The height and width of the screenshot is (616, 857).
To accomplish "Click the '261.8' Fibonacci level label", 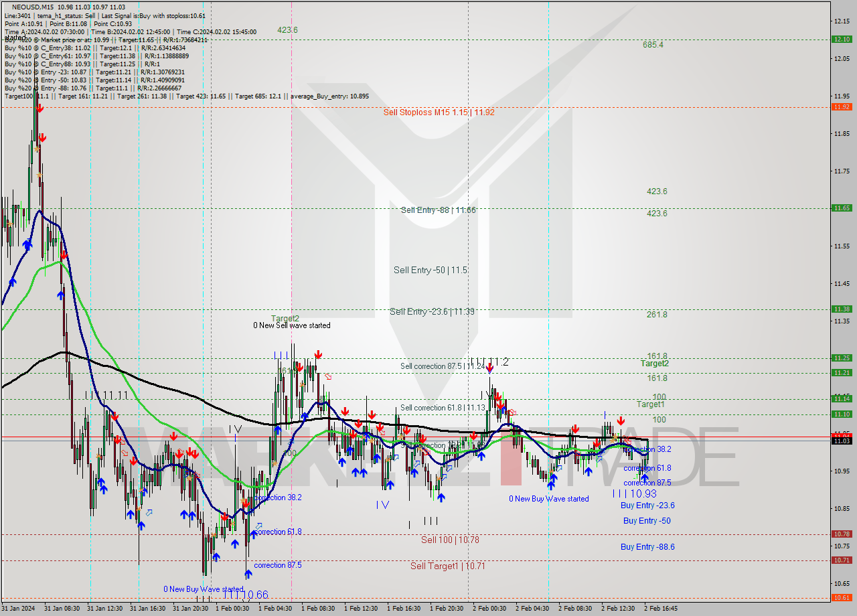I will [657, 314].
